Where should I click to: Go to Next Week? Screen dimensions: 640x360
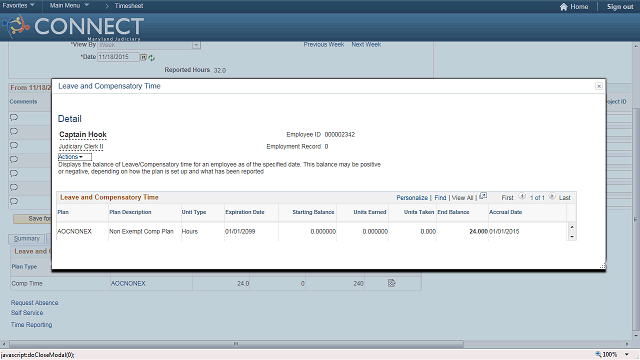pos(366,44)
